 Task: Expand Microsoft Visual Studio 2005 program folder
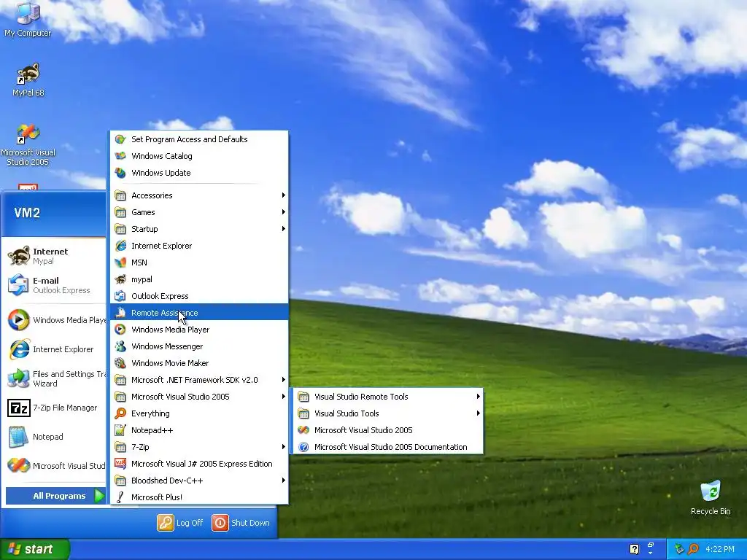tap(199, 397)
